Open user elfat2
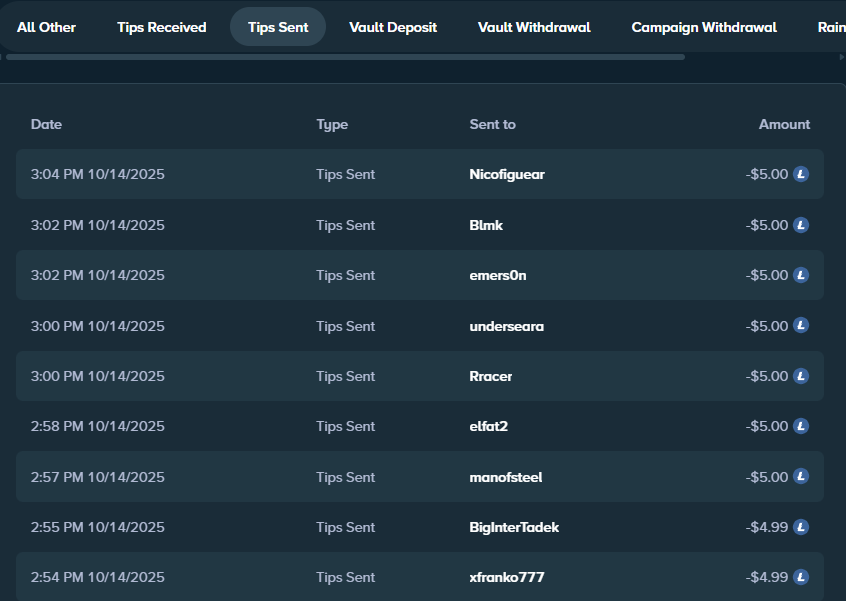 [x=489, y=426]
